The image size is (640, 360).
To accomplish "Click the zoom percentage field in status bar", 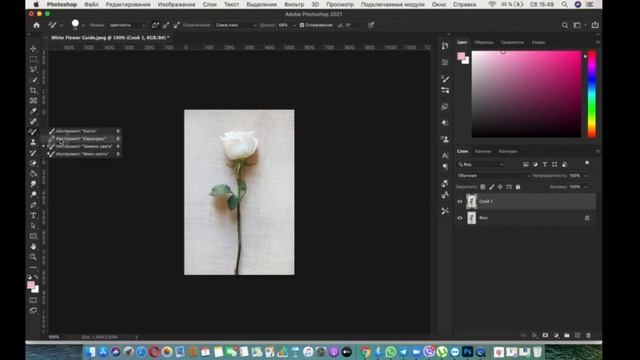I will [54, 337].
